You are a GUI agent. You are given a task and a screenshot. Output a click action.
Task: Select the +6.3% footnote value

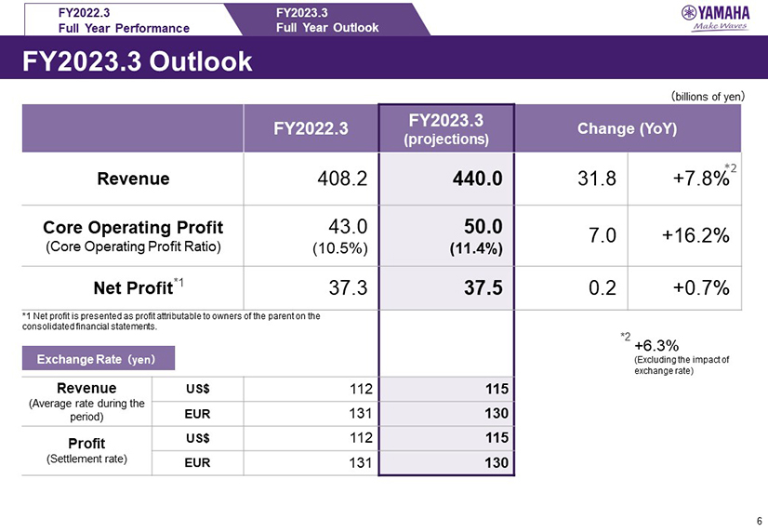pyautogui.click(x=654, y=345)
